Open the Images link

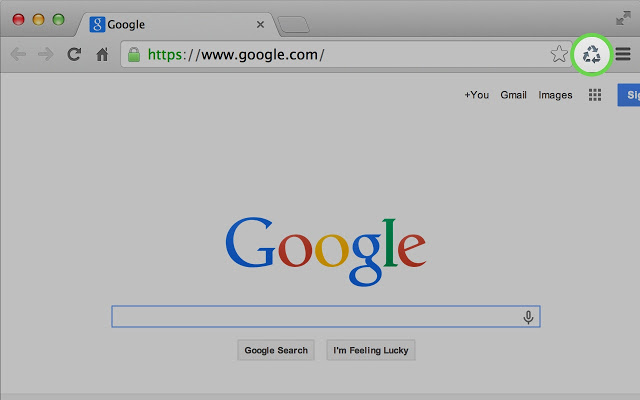point(555,95)
